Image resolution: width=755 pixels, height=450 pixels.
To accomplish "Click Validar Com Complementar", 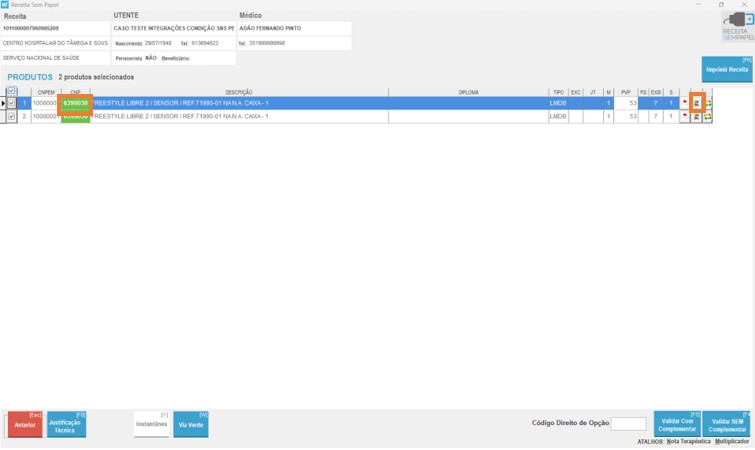I will click(x=677, y=424).
